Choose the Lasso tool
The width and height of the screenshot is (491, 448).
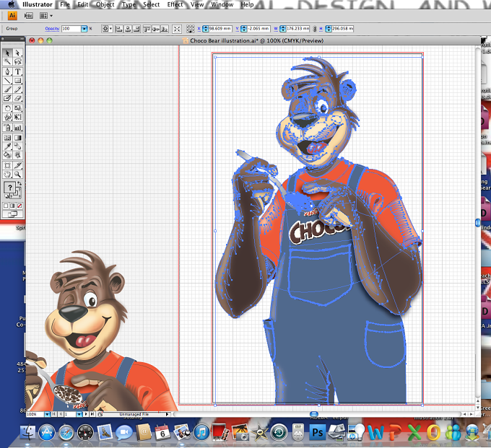[x=17, y=61]
